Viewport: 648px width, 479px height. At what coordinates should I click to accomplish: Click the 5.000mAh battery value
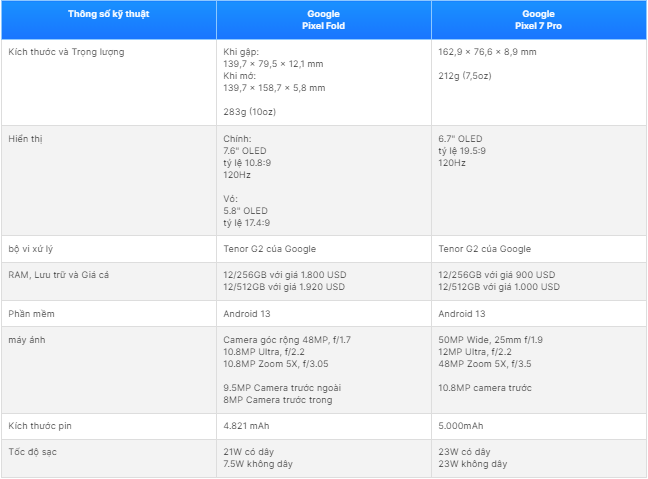coord(461,426)
